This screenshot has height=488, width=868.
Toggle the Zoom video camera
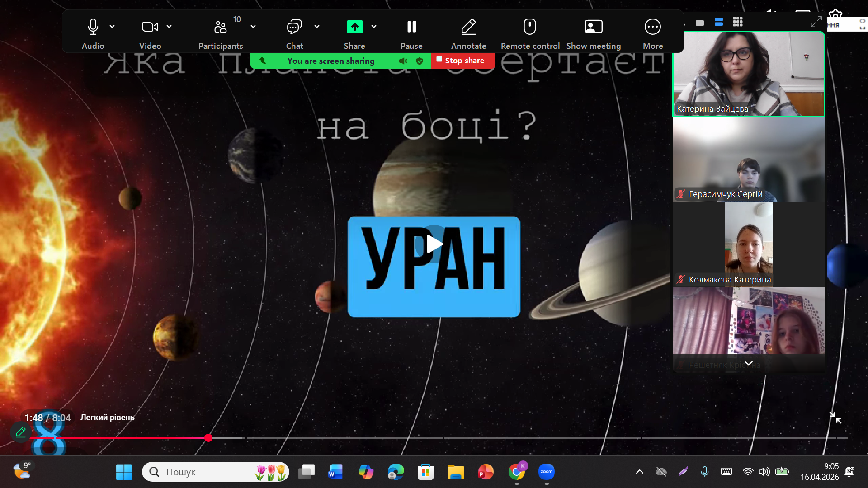pos(150,27)
